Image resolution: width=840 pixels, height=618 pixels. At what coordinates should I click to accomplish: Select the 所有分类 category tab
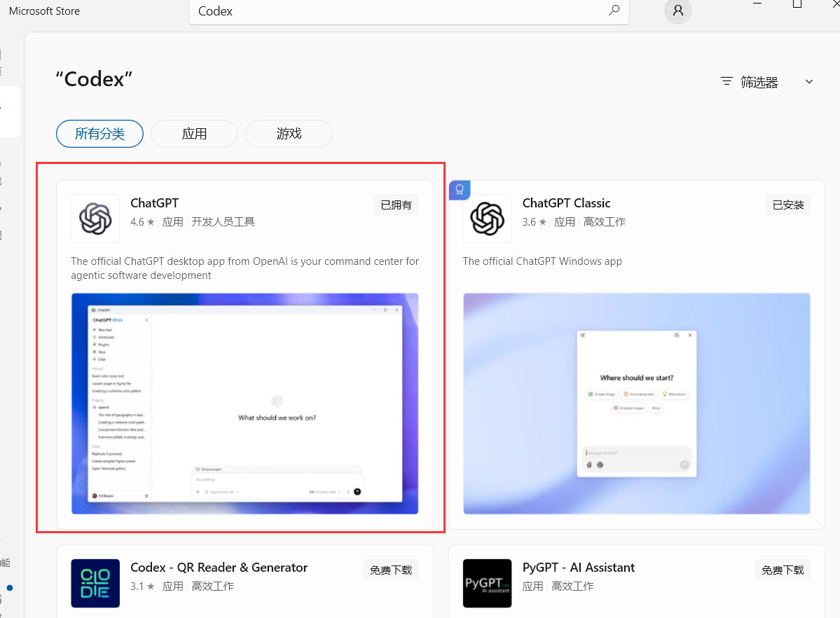coord(99,133)
